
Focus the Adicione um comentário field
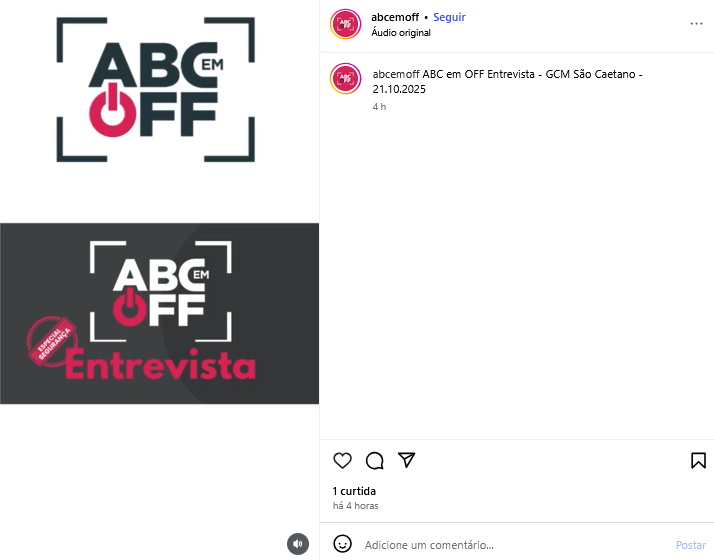click(x=517, y=545)
